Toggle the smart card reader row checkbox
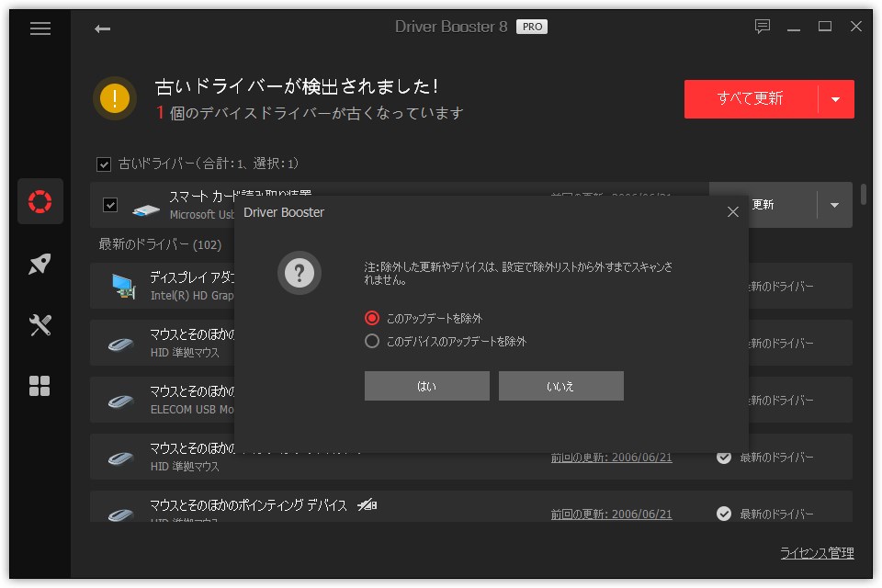This screenshot has height=588, width=882. click(x=110, y=205)
